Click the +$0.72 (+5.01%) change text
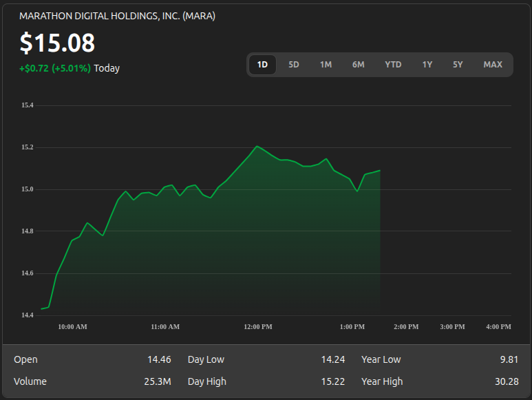 55,68
